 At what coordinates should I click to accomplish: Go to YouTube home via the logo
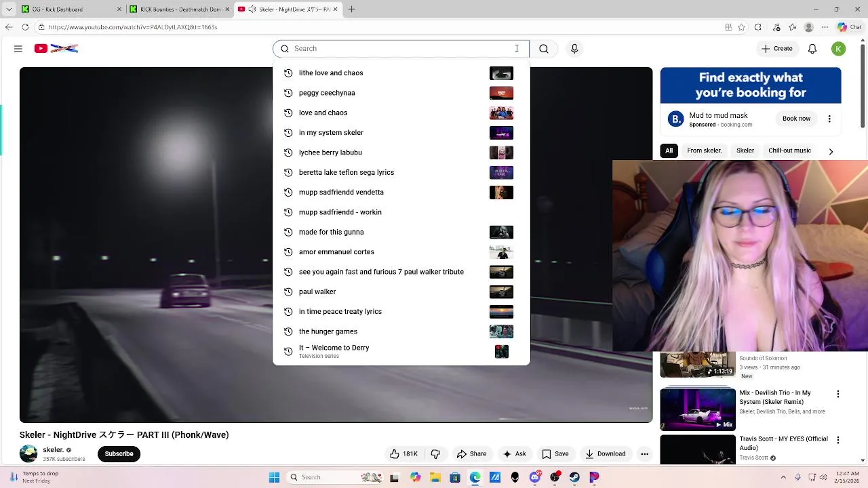pos(56,48)
